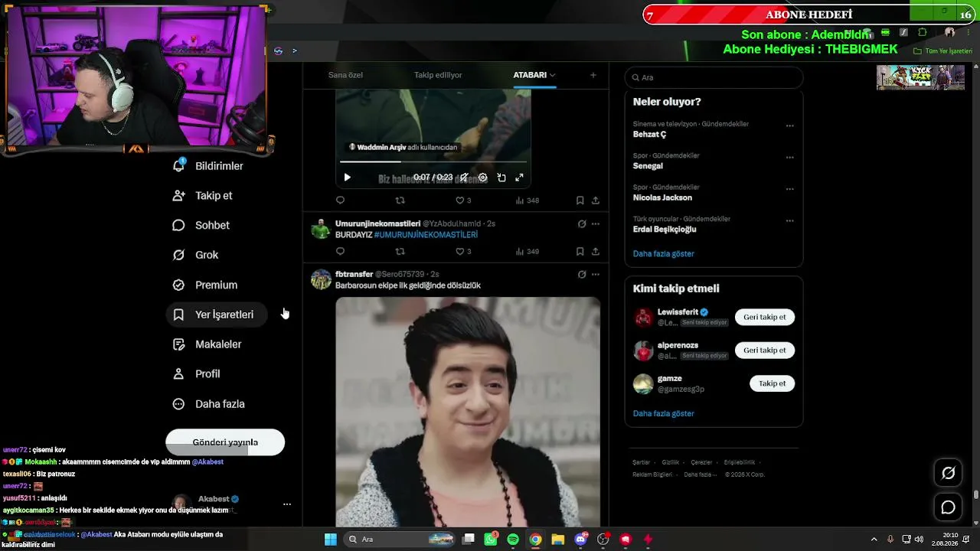Open Sohbet chat from sidebar
The image size is (980, 551).
[x=201, y=226]
